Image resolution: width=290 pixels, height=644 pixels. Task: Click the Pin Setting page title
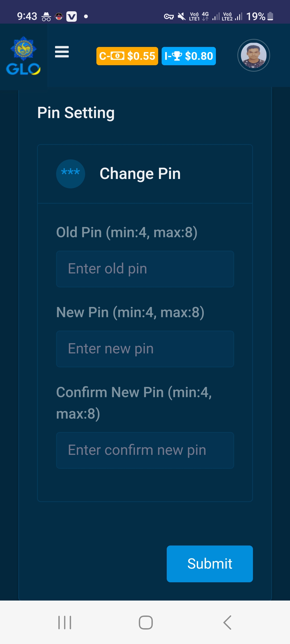[x=76, y=113]
